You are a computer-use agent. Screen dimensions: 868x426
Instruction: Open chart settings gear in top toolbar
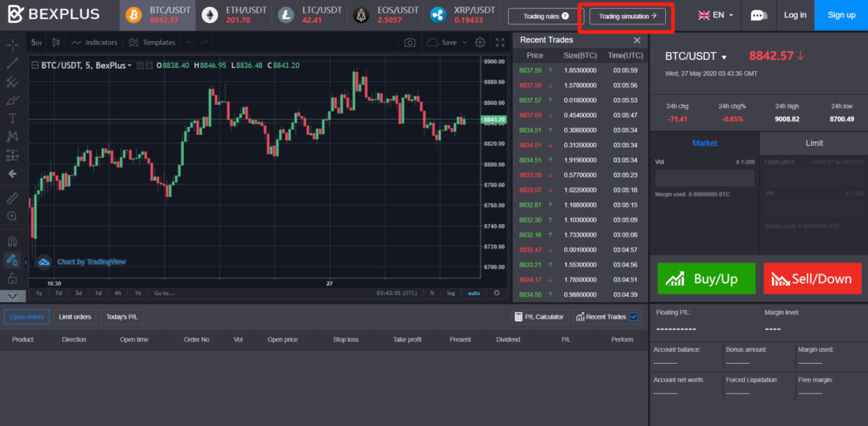click(x=481, y=42)
